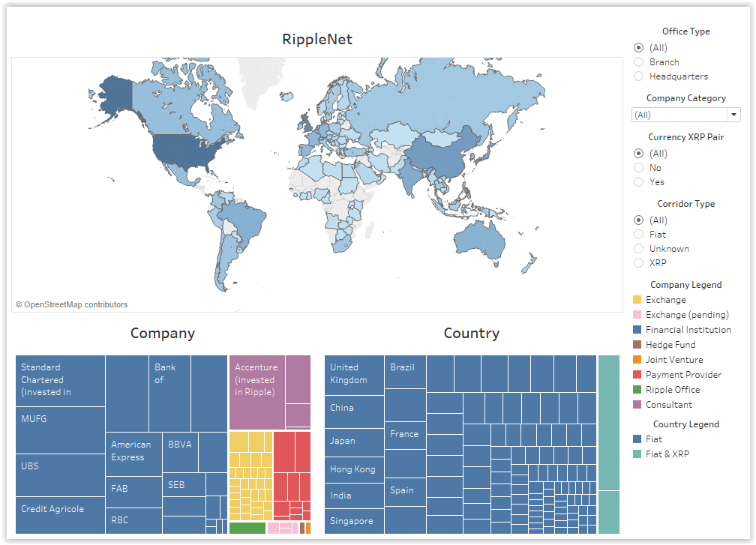Click the Exchange (pending) pink swatch
The image size is (756, 545).
637,315
